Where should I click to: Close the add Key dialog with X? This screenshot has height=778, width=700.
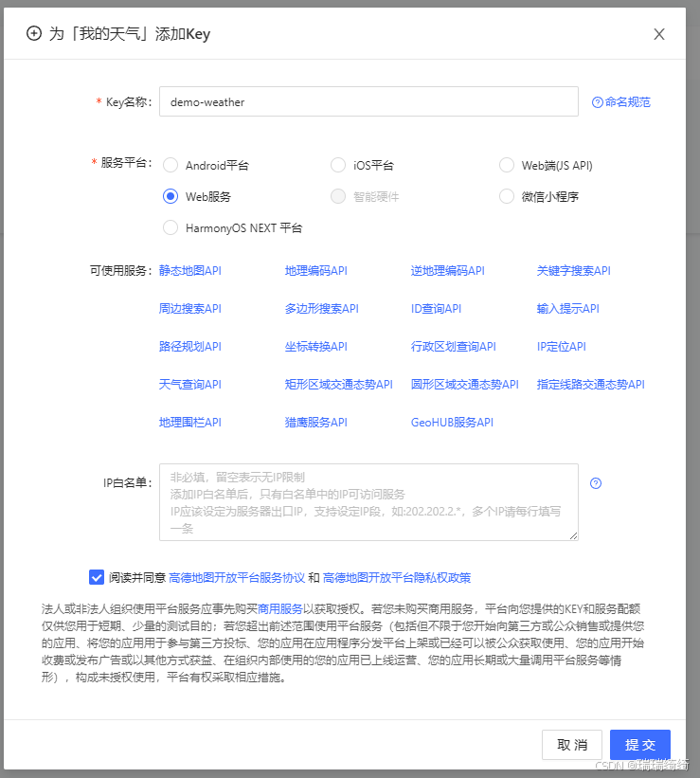point(659,34)
